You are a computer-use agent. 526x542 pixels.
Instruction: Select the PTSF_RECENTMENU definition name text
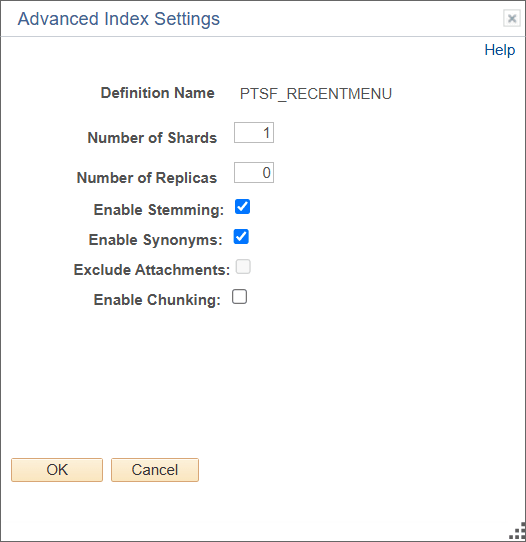tap(316, 94)
